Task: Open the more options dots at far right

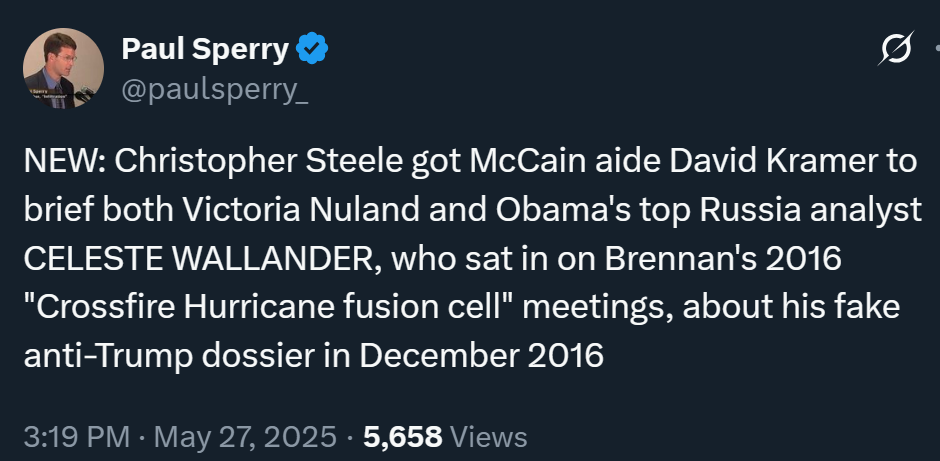Action: tap(936, 48)
